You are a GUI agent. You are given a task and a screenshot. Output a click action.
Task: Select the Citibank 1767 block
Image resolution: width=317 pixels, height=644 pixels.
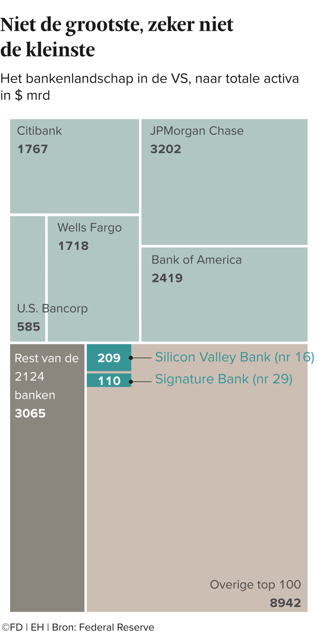point(74,166)
